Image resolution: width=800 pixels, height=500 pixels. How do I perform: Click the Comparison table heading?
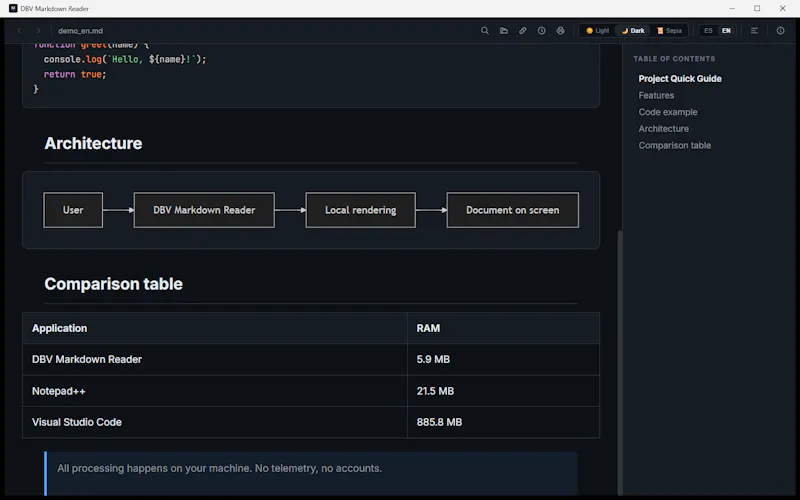(113, 284)
